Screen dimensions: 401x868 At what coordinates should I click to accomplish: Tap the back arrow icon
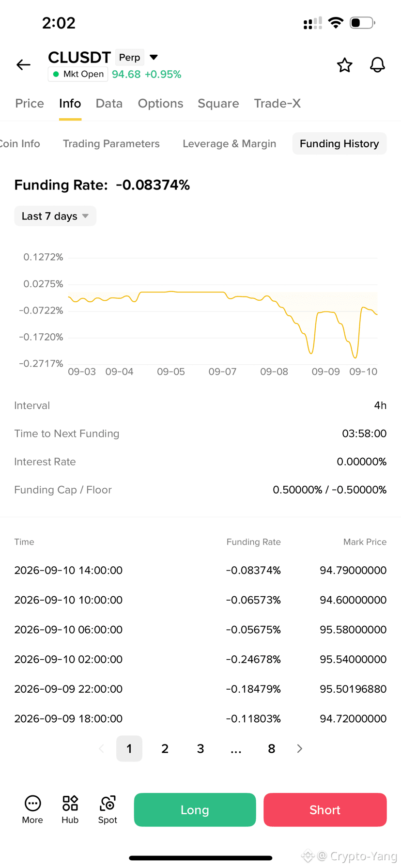(23, 64)
